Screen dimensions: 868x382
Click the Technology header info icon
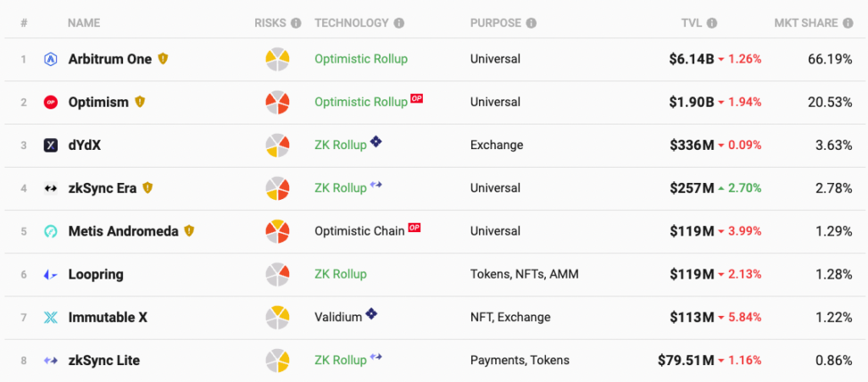pyautogui.click(x=399, y=23)
